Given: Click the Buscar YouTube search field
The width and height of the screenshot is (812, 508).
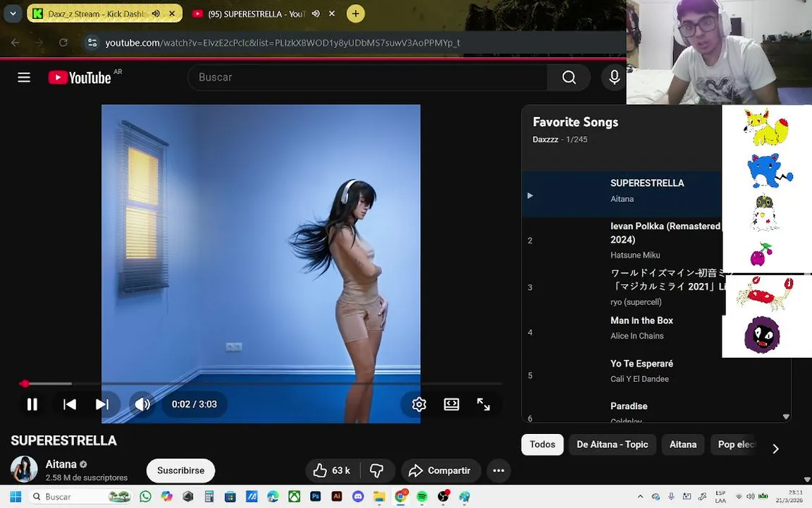Looking at the screenshot, I should (368, 77).
